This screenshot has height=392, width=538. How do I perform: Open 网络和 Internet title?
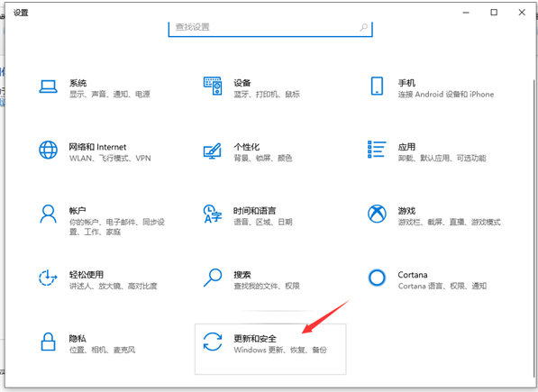click(x=97, y=147)
